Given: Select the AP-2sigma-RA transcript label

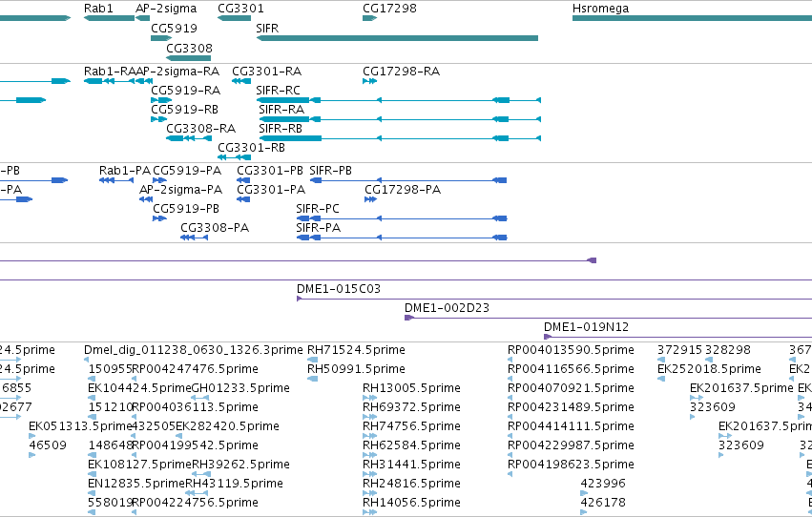Looking at the screenshot, I should [x=177, y=72].
